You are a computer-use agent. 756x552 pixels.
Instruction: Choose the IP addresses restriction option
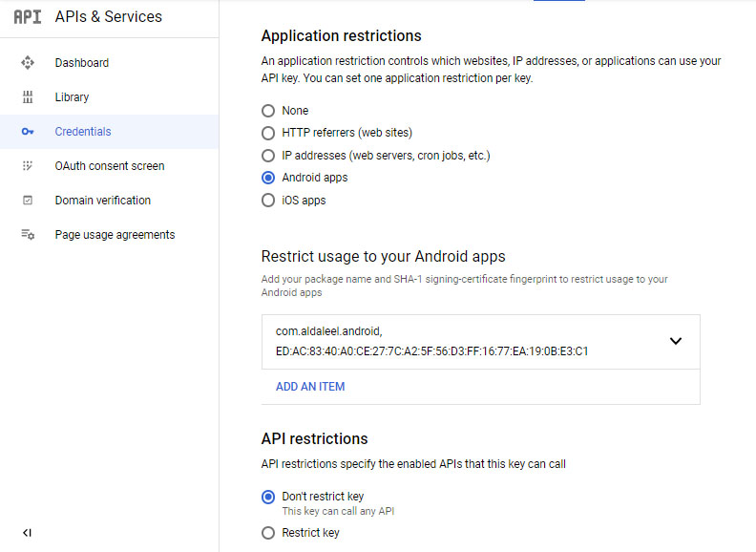click(x=268, y=156)
